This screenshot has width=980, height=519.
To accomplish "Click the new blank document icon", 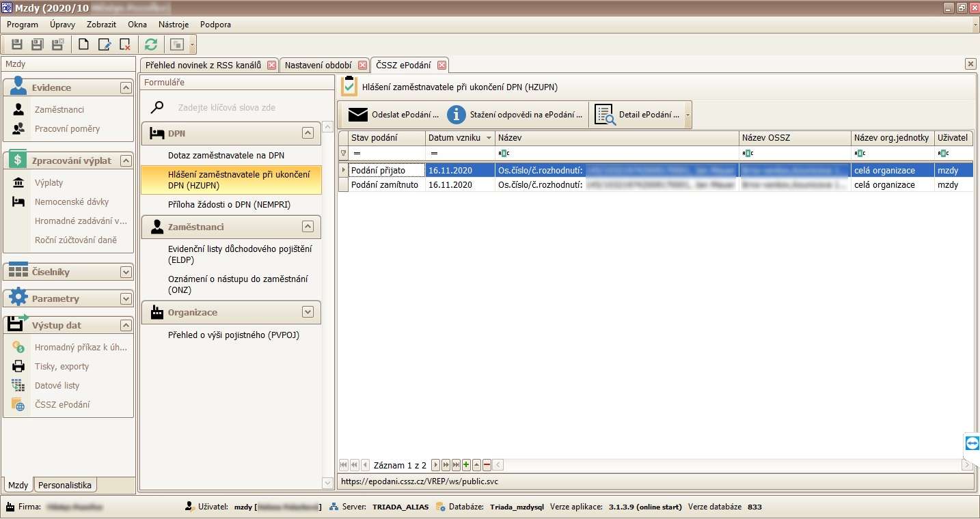I will [83, 44].
